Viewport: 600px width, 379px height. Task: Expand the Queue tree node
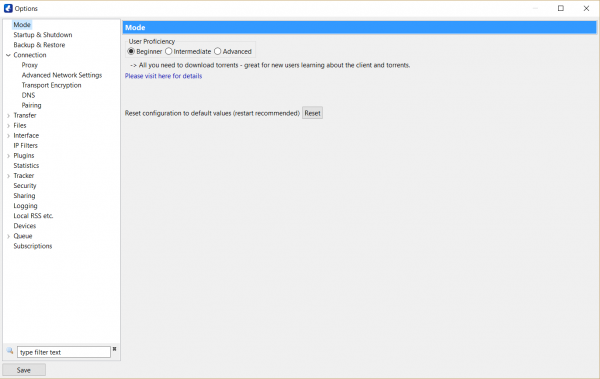pos(8,236)
